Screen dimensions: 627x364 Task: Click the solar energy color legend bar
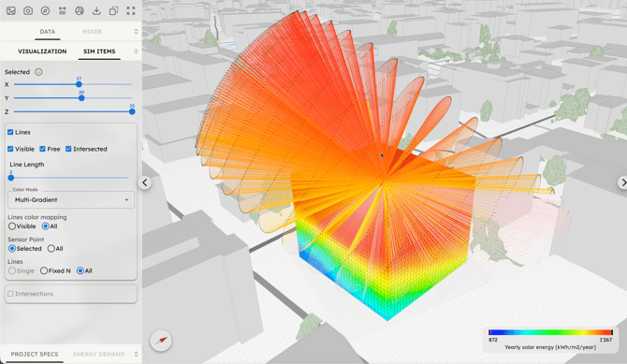click(550, 332)
